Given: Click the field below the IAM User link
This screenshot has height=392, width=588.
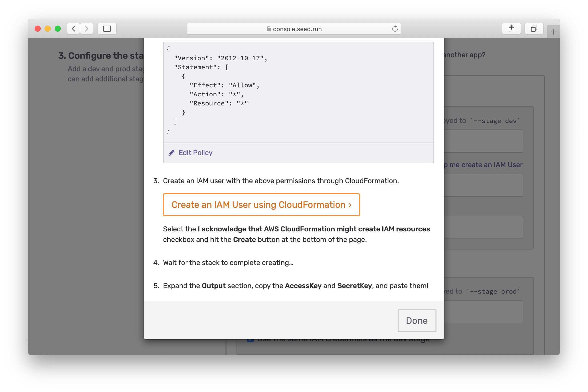Looking at the screenshot, I should tap(483, 185).
